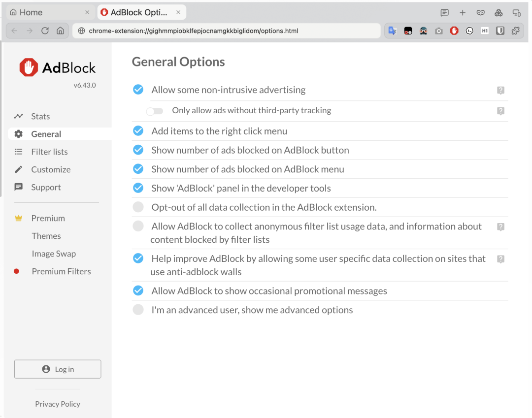Screen dimensions: 532x418
Task: Toggle Only allow ads without third-party tracking
Action: point(155,111)
